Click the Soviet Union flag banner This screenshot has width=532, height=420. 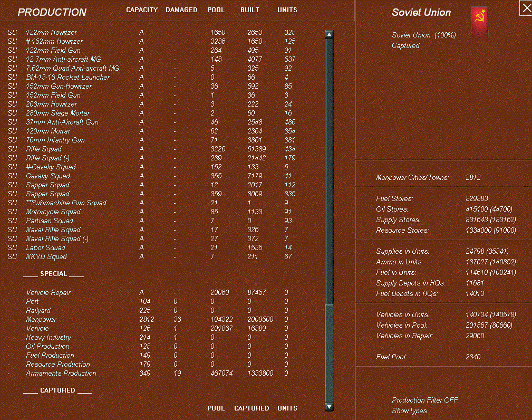[479, 23]
